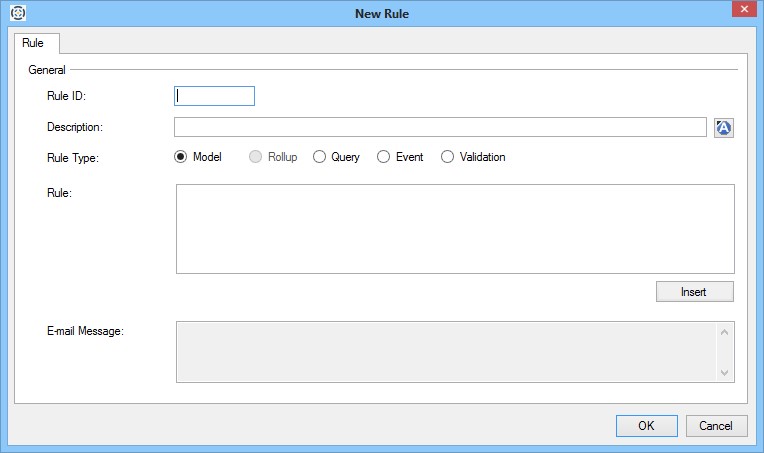Choose the Event radio button
764x453 pixels.
click(384, 157)
